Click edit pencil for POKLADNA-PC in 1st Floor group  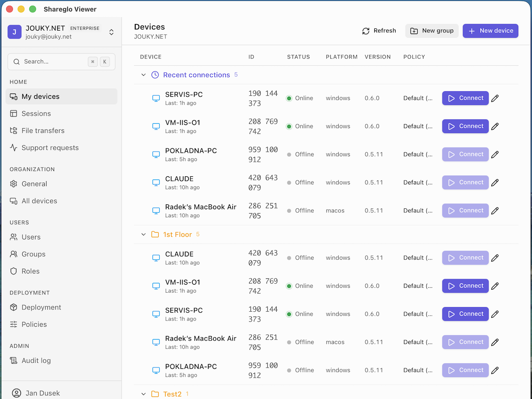[495, 370]
